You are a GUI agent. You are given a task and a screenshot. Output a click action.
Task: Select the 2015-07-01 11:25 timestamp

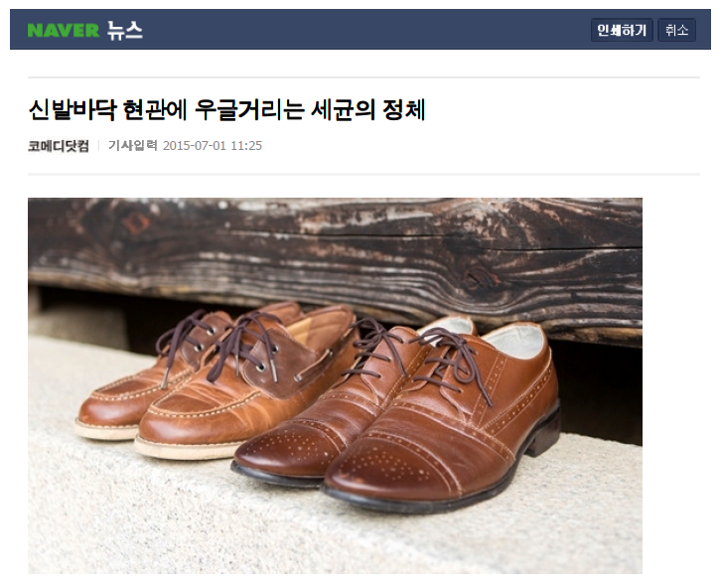click(x=213, y=146)
